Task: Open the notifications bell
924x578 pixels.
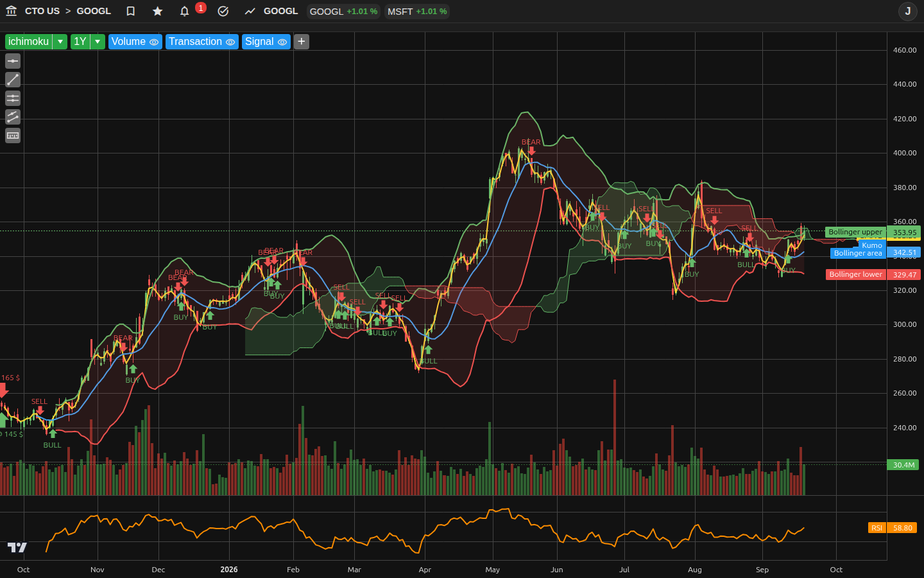Action: (185, 11)
